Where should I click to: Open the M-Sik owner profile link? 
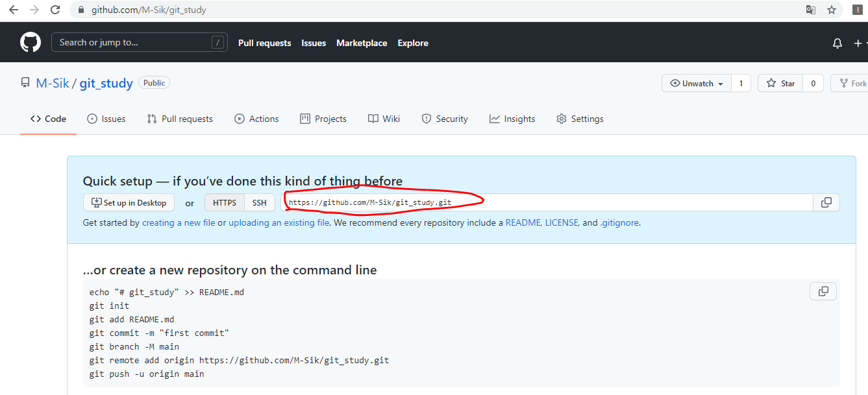pyautogui.click(x=52, y=83)
